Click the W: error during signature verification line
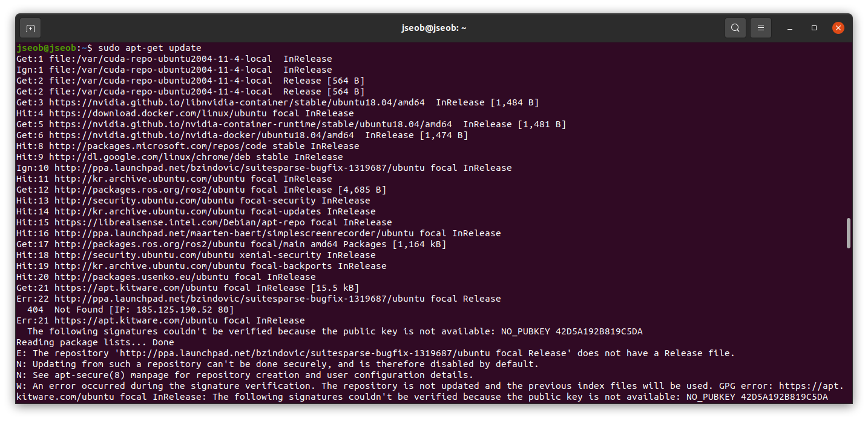This screenshot has height=421, width=868. [x=430, y=391]
